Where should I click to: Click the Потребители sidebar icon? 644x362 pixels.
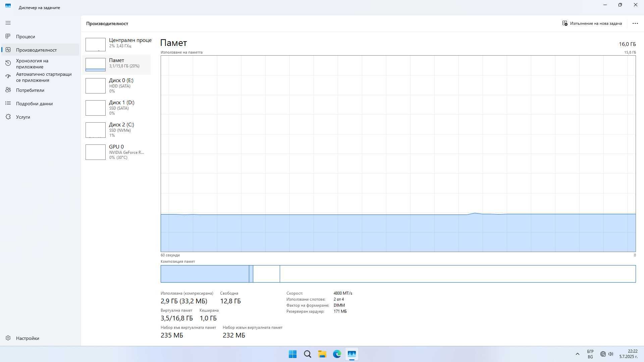8,90
